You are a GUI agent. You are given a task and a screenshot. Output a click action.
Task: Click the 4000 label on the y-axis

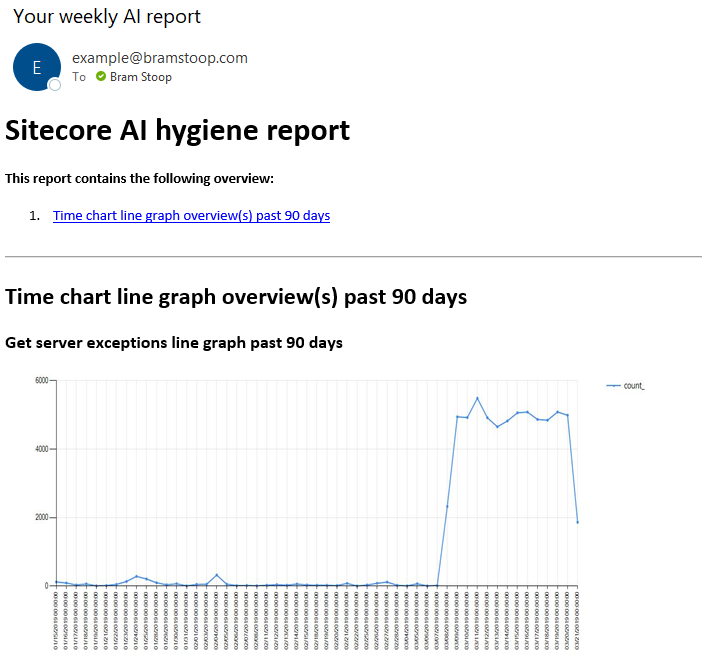click(x=41, y=449)
